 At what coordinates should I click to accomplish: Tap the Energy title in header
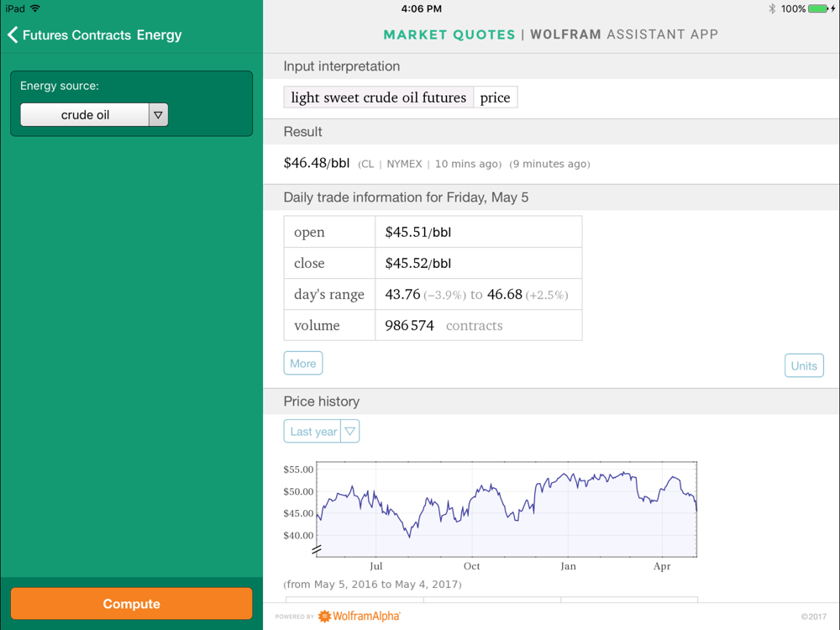point(159,34)
